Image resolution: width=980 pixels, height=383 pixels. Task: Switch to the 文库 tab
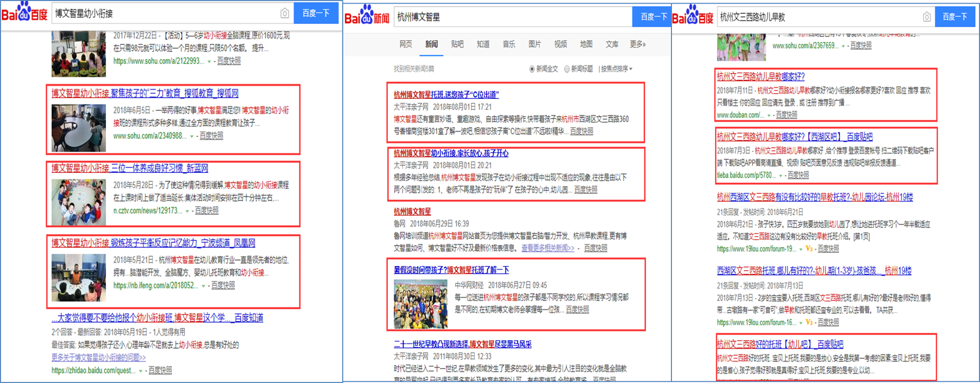(612, 44)
